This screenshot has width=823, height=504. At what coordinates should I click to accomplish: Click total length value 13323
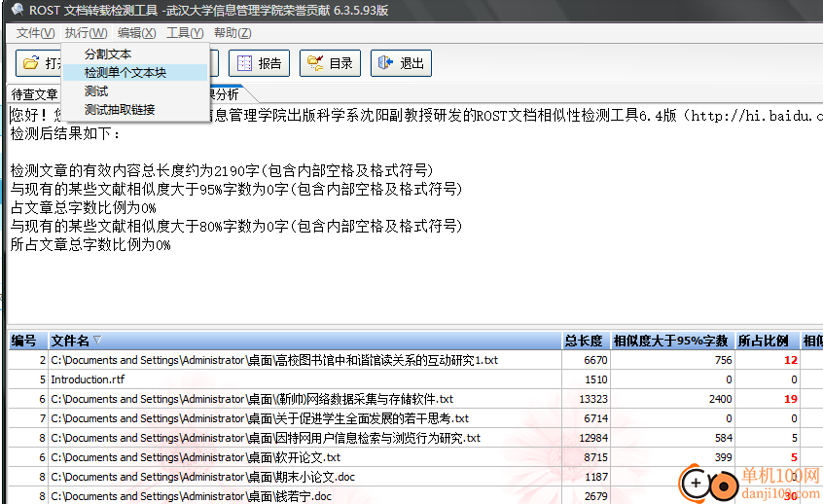[593, 399]
